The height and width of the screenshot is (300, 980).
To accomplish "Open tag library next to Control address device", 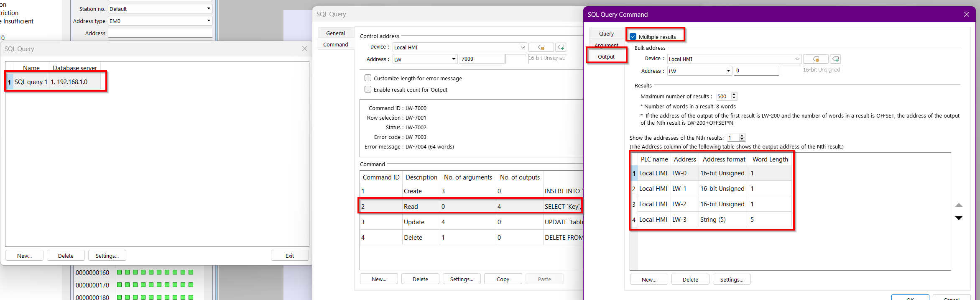I will 541,47.
